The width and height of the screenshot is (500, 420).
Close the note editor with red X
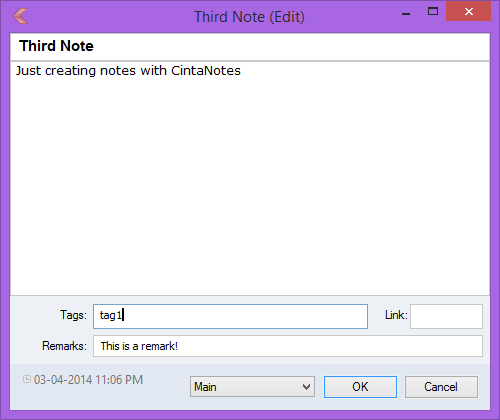(x=468, y=11)
